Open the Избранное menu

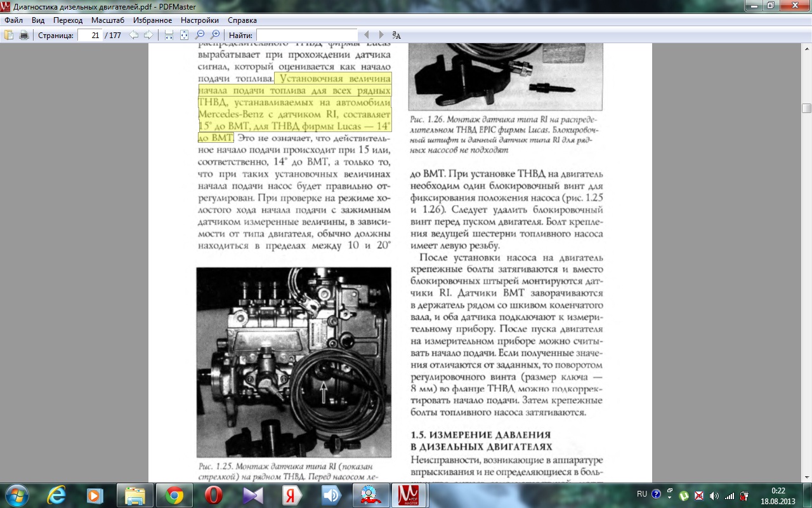pos(153,20)
